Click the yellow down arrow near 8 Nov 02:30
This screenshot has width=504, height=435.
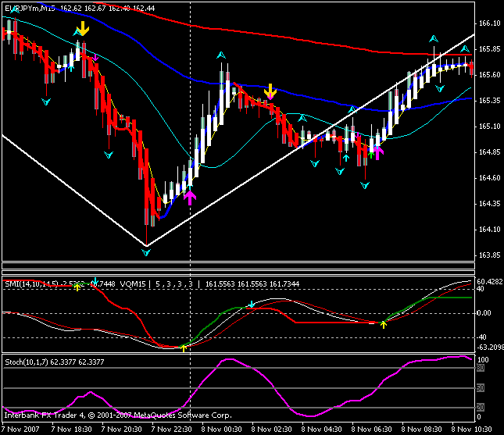pos(270,91)
